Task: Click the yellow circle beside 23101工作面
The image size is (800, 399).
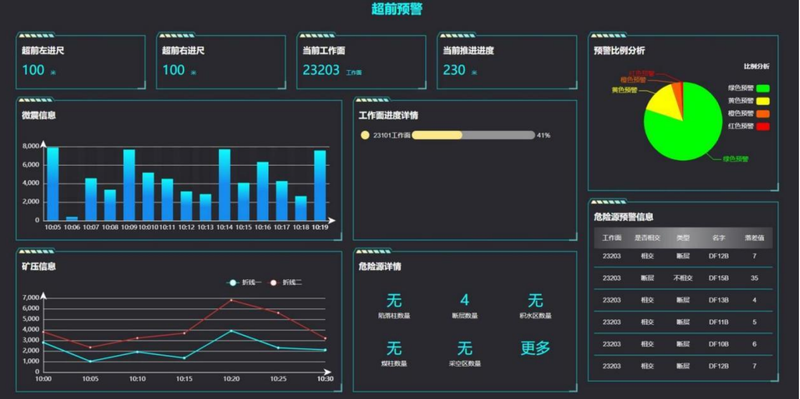Action: [x=365, y=135]
